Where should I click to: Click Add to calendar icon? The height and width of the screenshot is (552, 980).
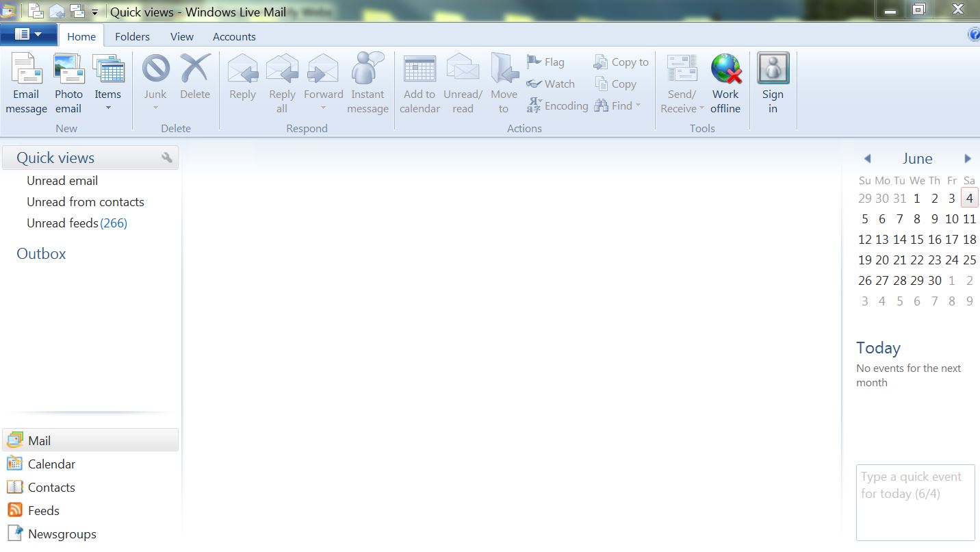point(420,68)
